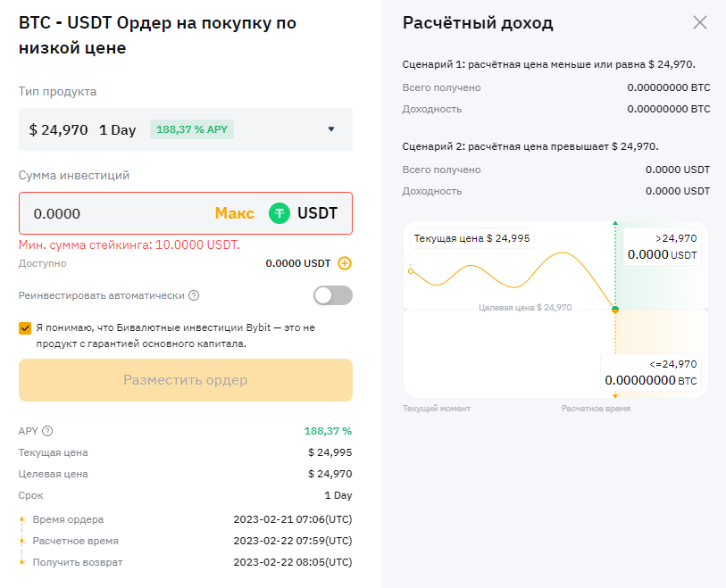Click the green up arrow atop the chart
This screenshot has width=726, height=588.
(x=614, y=224)
